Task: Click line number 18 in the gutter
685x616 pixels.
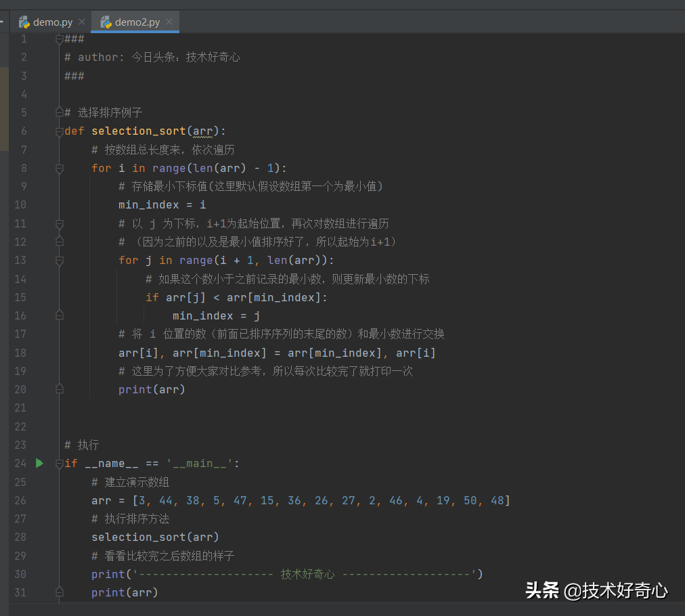Action: [x=20, y=353]
